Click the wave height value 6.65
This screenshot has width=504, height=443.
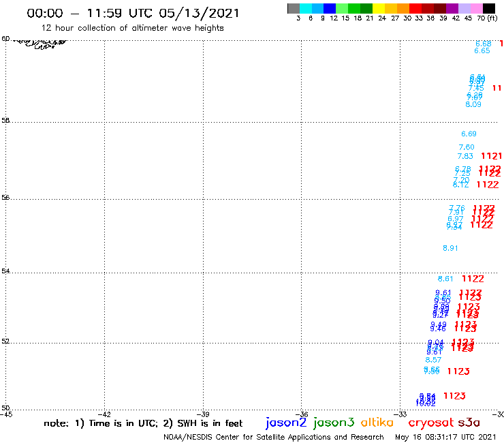(482, 51)
